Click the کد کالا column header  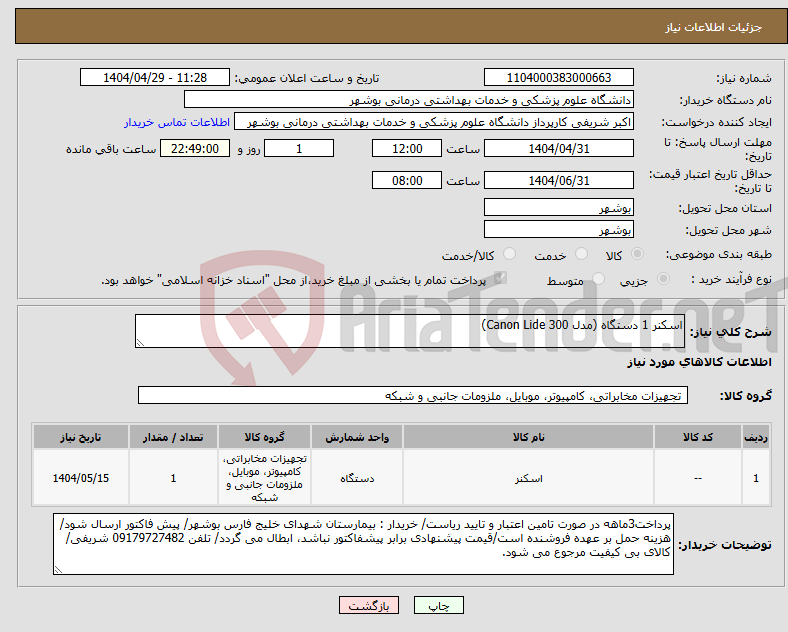pyautogui.click(x=698, y=437)
